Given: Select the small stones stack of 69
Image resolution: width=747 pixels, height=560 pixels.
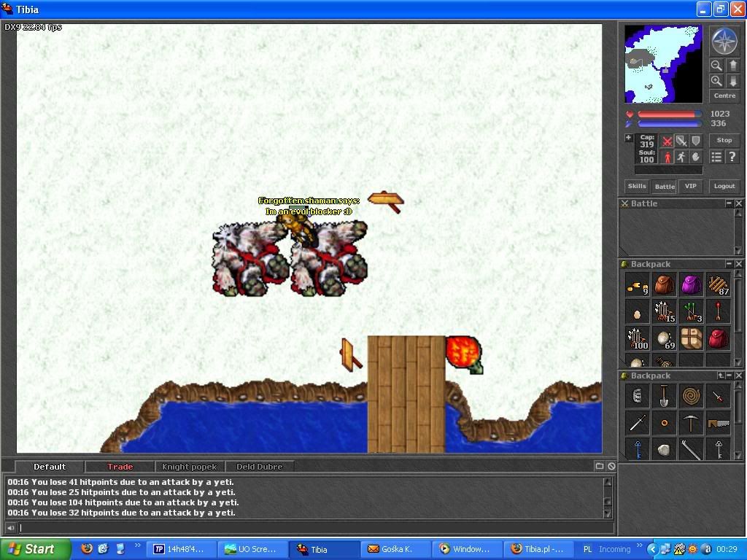Looking at the screenshot, I should (664, 340).
